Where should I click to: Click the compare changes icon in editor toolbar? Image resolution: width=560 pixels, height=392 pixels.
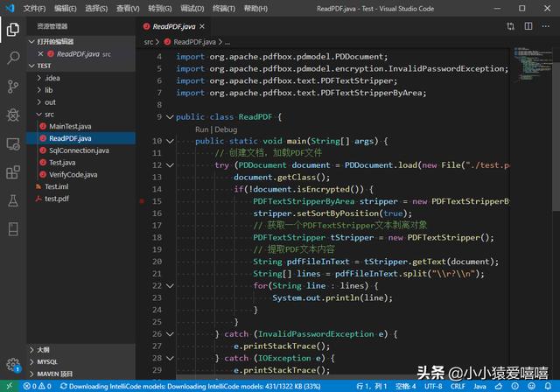pos(511,26)
